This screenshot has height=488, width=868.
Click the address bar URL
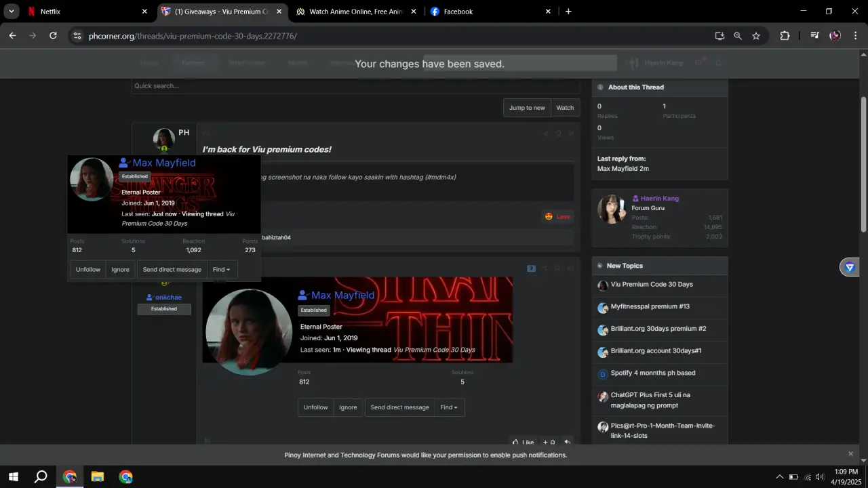click(x=193, y=36)
